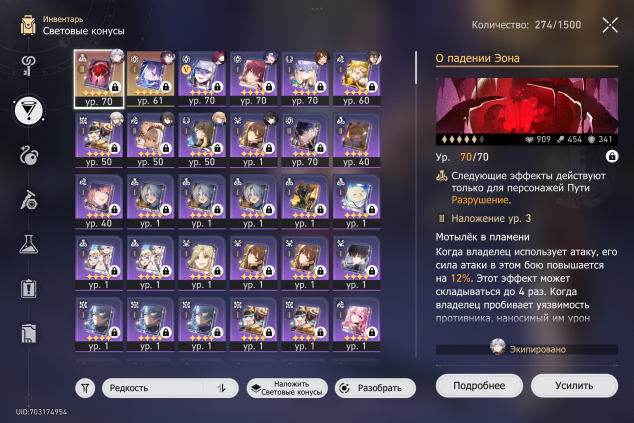
Task: Select the level 61 light cone thumbnail
Action: coord(150,79)
